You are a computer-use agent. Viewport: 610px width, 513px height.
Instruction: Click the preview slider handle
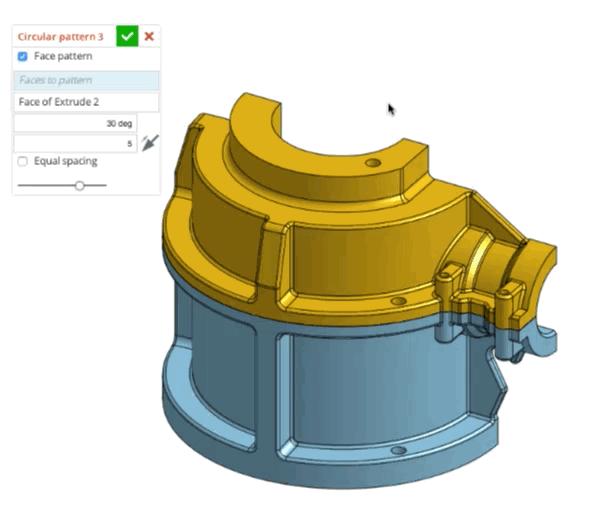pyautogui.click(x=80, y=185)
